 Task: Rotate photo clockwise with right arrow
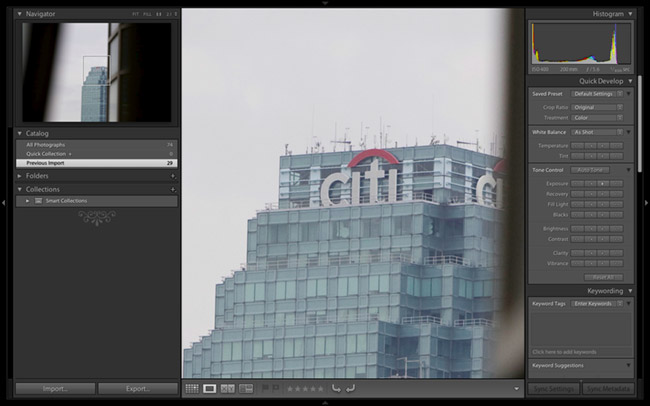pos(351,389)
